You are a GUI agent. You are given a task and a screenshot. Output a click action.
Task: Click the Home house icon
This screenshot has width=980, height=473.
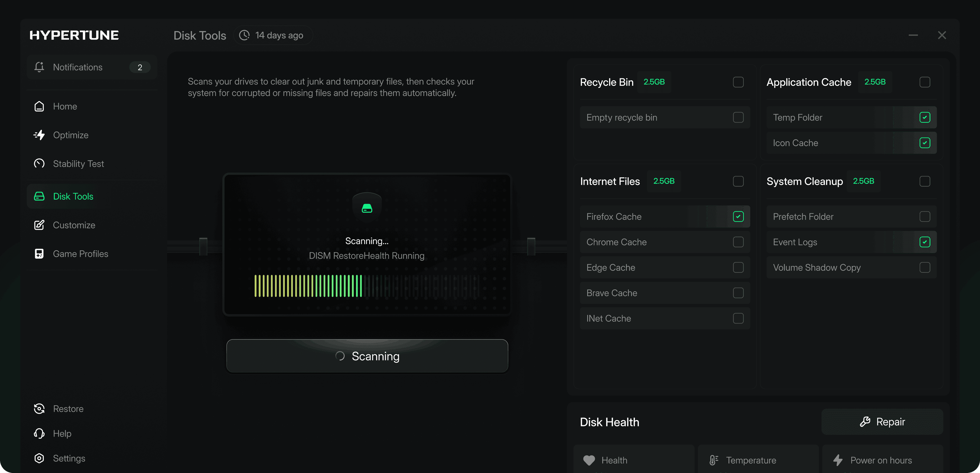click(39, 106)
